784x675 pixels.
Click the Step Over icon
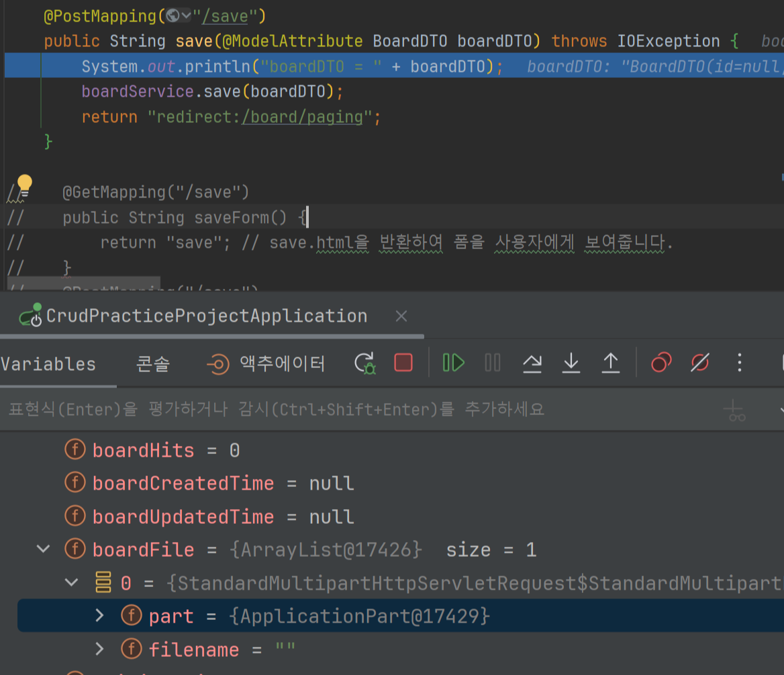532,363
